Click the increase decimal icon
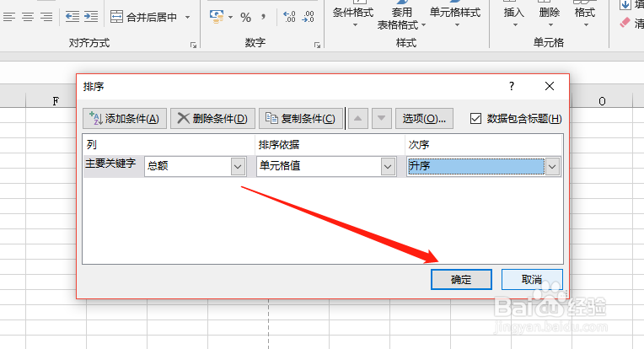Viewport: 644px width, 349px height. [290, 17]
